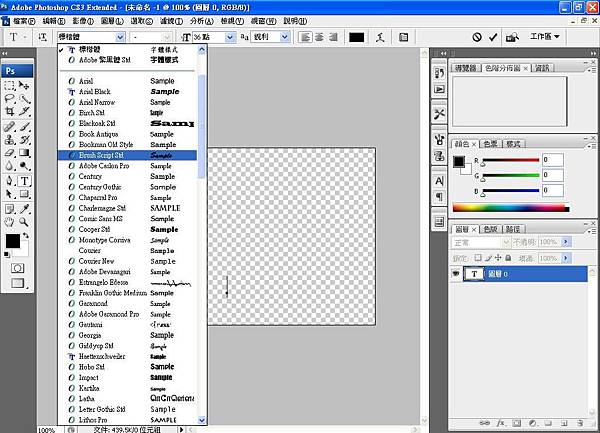Click the color spectrum ramp in Color panel

511,208
